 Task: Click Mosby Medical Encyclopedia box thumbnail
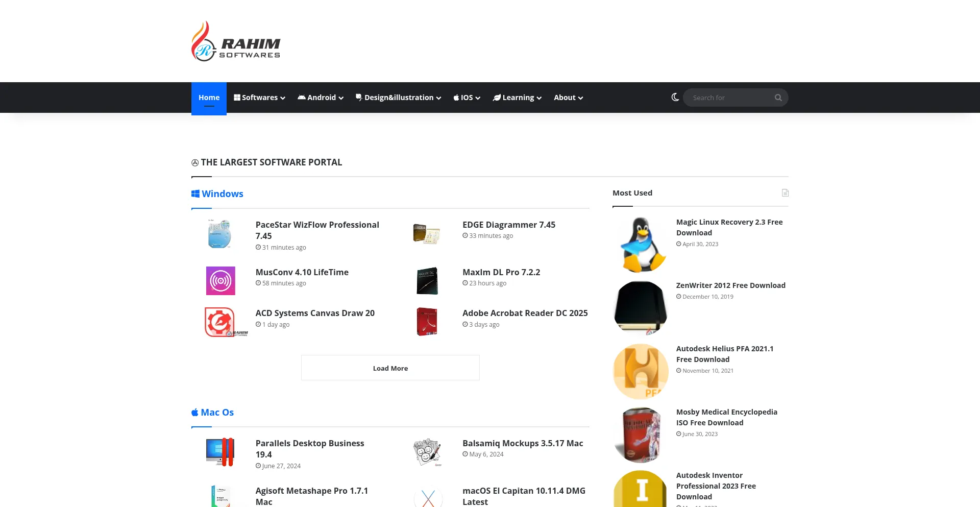(641, 434)
